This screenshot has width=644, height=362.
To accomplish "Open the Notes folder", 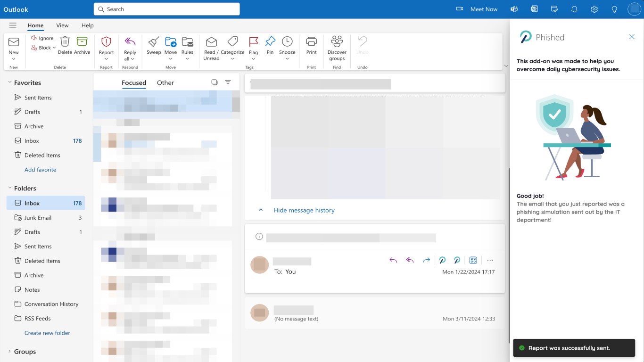I will coord(46,290).
